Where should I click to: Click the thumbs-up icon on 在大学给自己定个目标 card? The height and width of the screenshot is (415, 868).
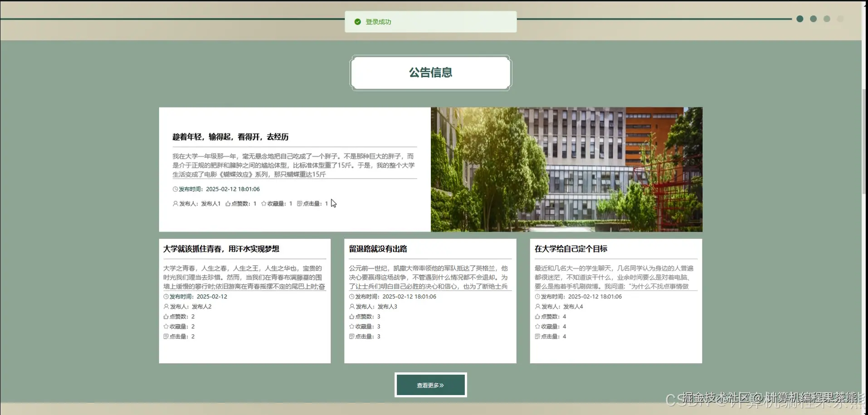537,316
